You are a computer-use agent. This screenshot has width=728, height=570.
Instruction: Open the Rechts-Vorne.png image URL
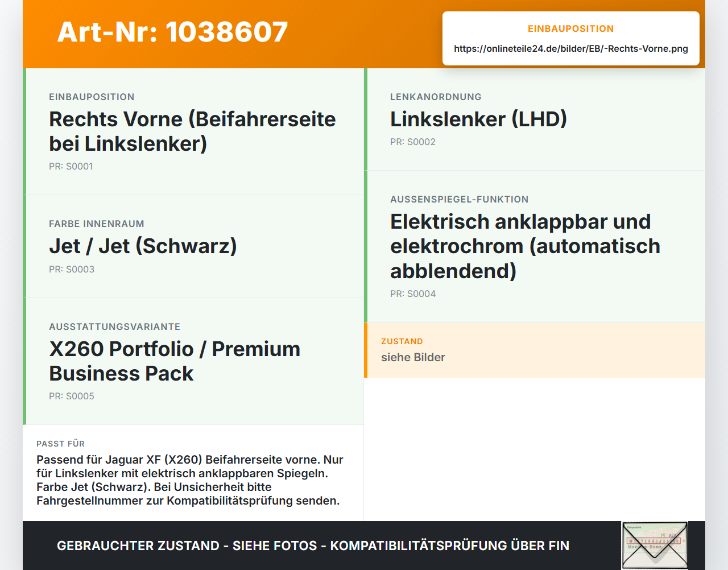(571, 48)
